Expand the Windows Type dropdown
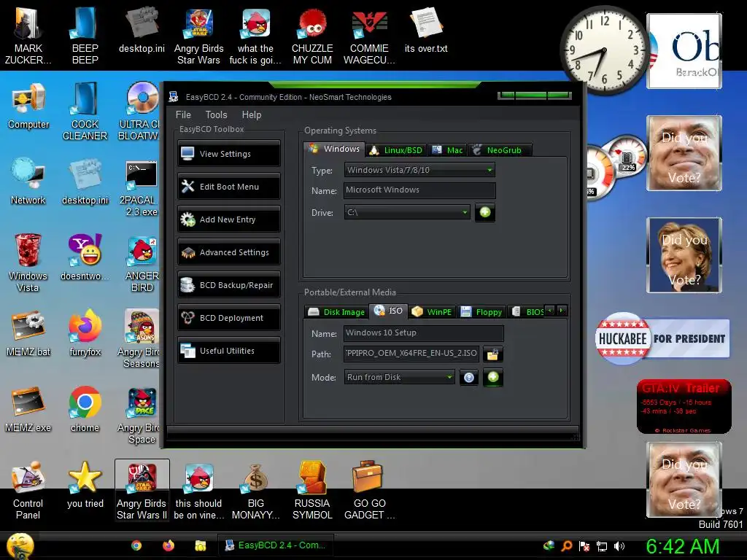Image resolution: width=747 pixels, height=560 pixels. 419,170
